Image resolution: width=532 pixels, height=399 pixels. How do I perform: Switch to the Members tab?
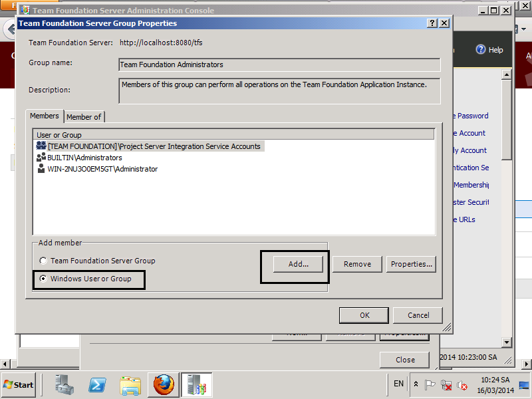point(45,116)
